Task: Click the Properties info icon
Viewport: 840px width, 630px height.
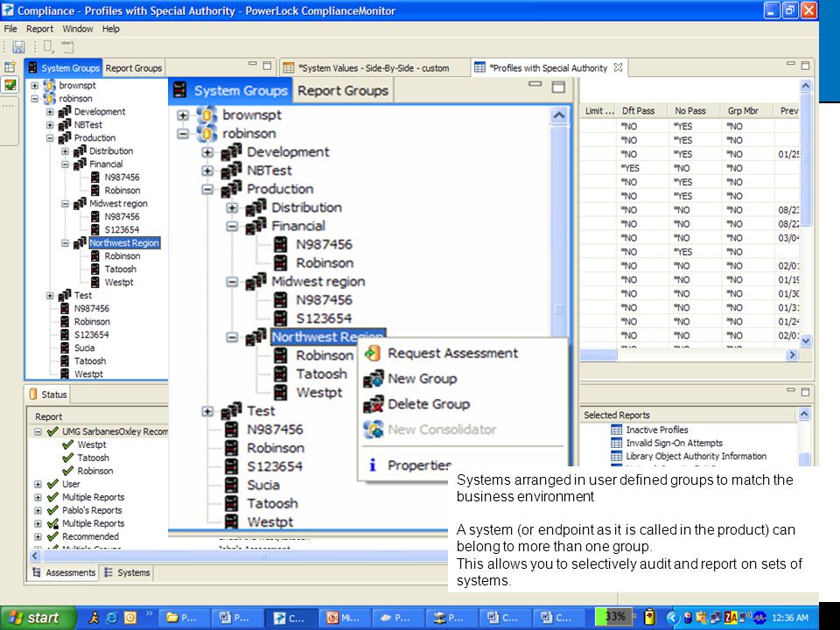Action: click(x=373, y=465)
